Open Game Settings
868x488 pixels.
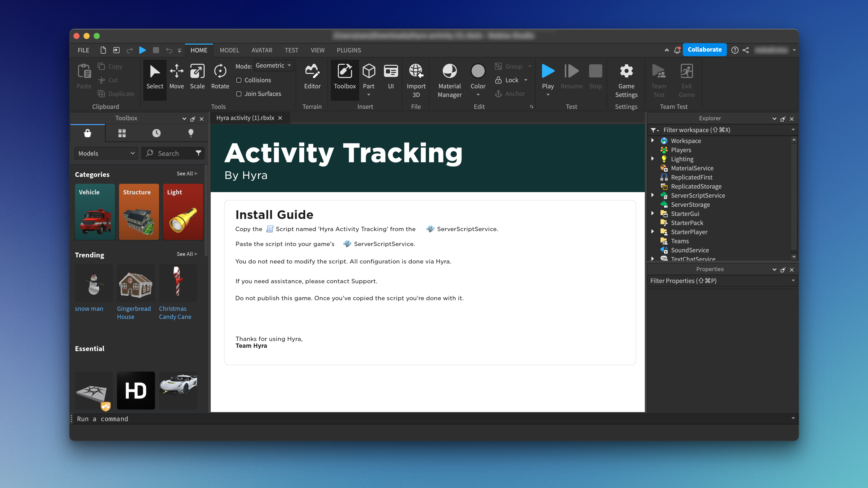626,79
